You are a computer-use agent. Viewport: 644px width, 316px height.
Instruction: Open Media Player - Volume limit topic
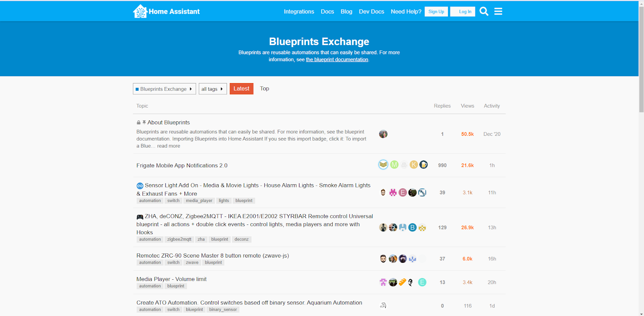click(171, 279)
